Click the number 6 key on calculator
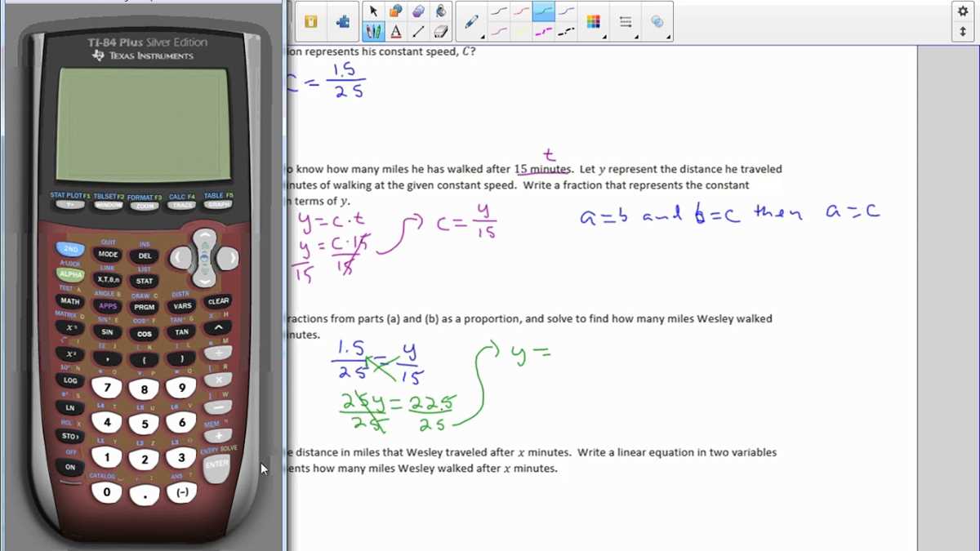Image resolution: width=980 pixels, height=551 pixels. [x=181, y=422]
